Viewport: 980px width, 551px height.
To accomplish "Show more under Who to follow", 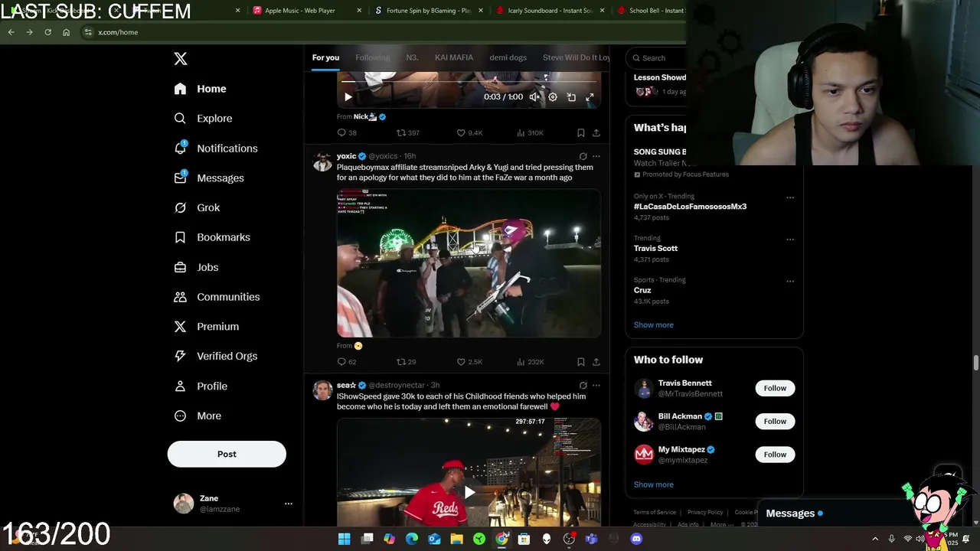I will (653, 485).
